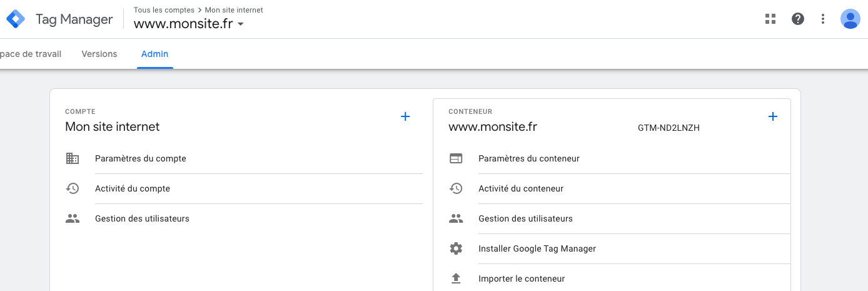Click the people icon in Compte panel
This screenshot has height=291, width=868.
[73, 218]
